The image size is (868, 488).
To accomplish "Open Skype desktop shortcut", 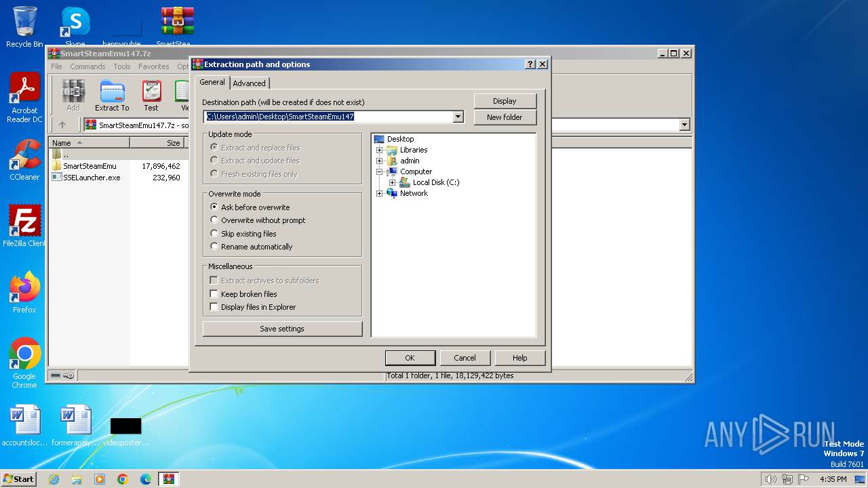I will 75,26.
